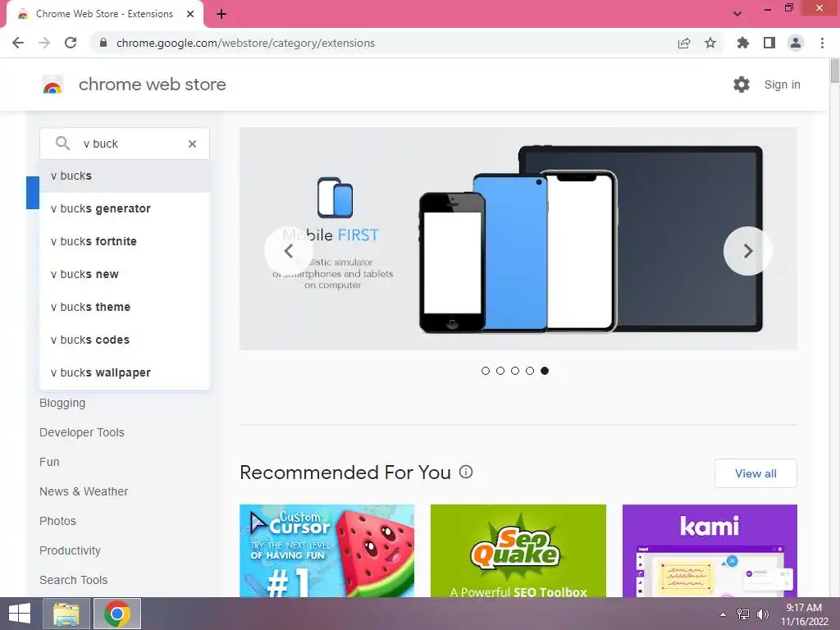Jump to third carousel slide dot
Viewport: 840px width, 630px height.
click(515, 371)
